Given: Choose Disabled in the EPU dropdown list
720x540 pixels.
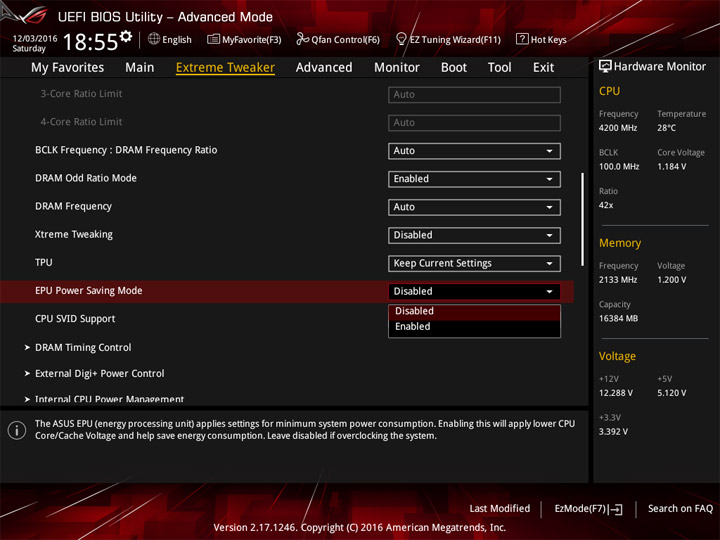Looking at the screenshot, I should coord(474,311).
